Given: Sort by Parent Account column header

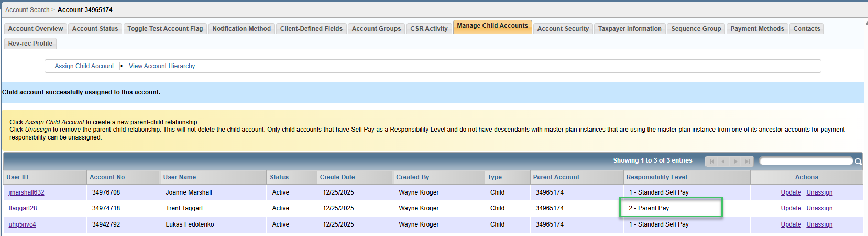Looking at the screenshot, I should [576, 177].
